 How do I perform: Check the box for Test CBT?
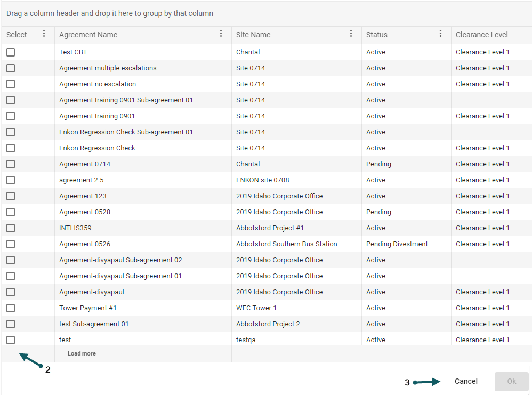pyautogui.click(x=11, y=52)
